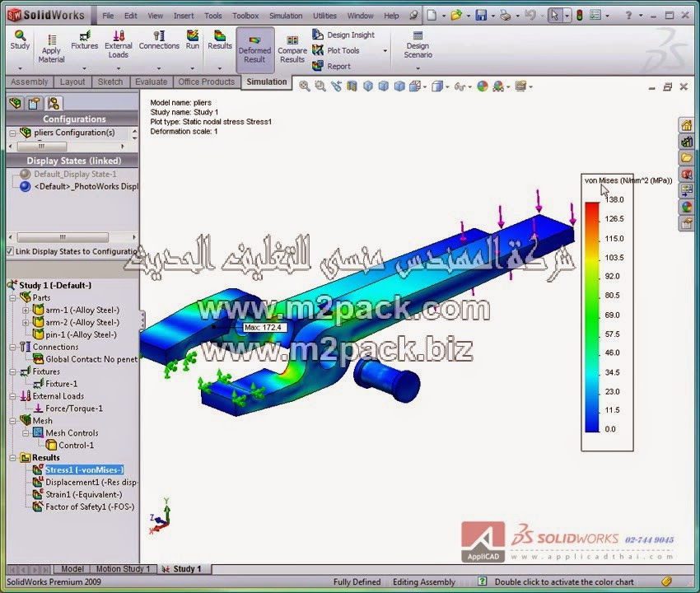Switch to the Evaluate tab
700x593 pixels.
[x=151, y=82]
